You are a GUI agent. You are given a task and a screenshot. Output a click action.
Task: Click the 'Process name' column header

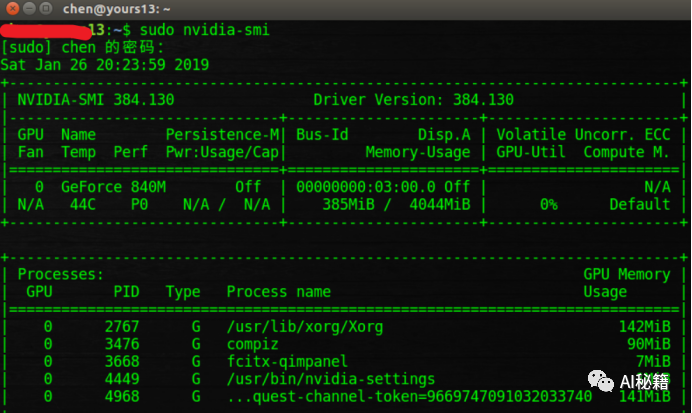point(278,292)
